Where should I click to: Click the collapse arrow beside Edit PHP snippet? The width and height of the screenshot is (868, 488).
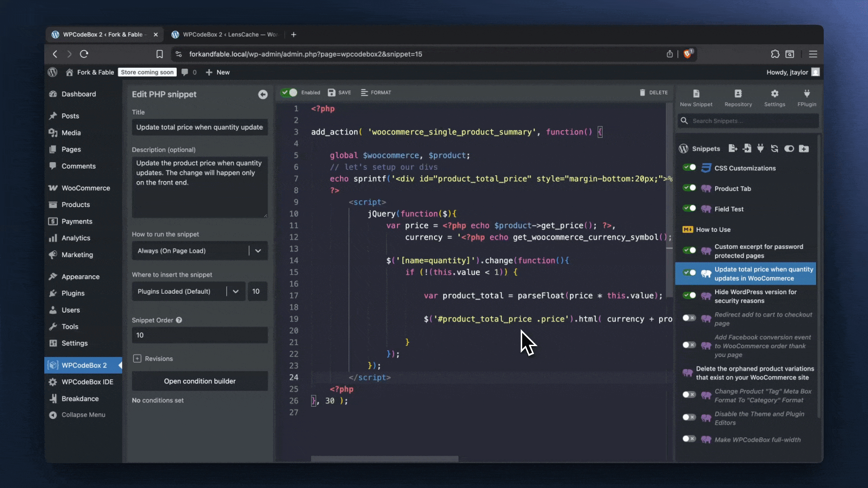pos(263,94)
